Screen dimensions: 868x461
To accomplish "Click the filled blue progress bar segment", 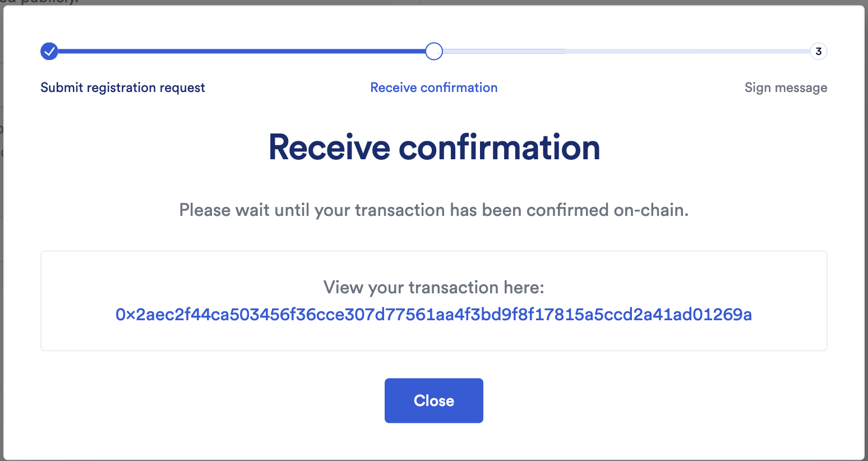I will [x=241, y=52].
